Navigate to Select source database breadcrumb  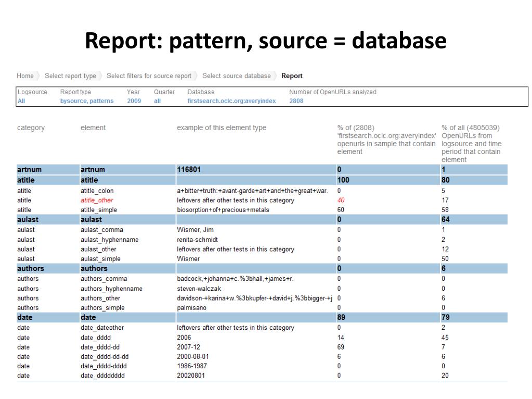[x=236, y=76]
